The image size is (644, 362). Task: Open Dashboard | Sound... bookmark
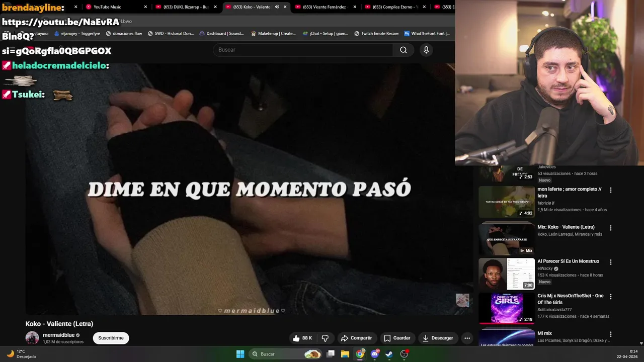pos(221,33)
